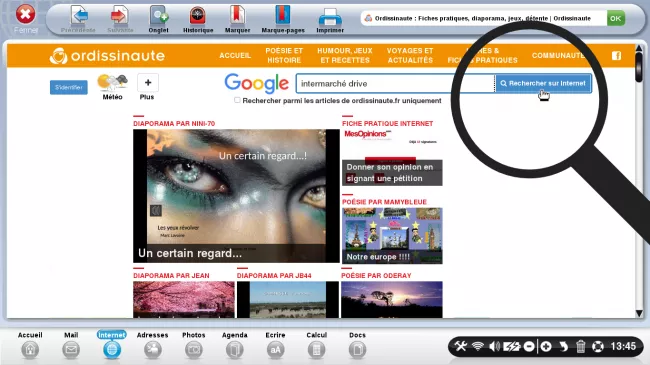
Task: Click the page scrollbar down arrow
Action: [x=639, y=313]
